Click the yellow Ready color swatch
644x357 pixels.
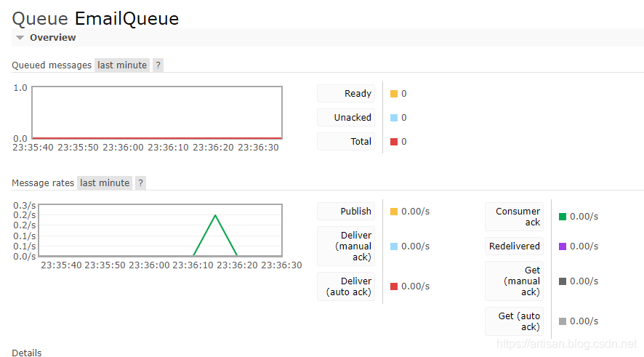click(x=394, y=94)
